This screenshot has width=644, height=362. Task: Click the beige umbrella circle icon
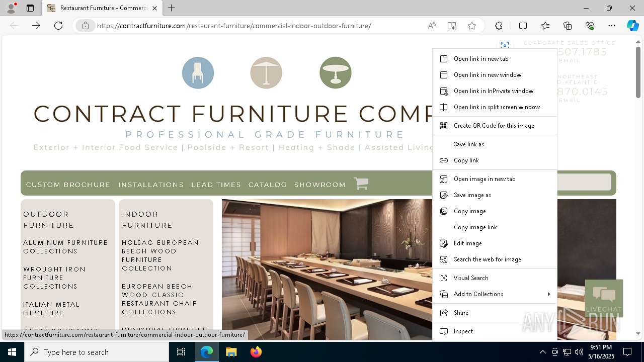coord(266,73)
